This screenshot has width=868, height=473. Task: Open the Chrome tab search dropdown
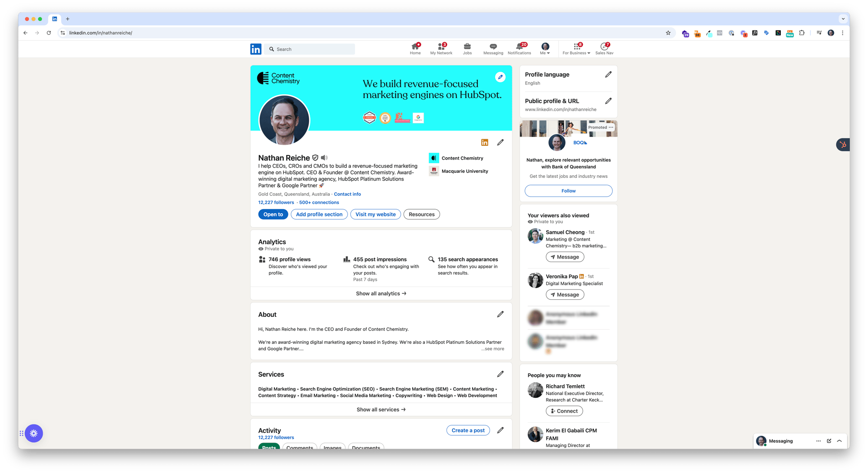843,19
